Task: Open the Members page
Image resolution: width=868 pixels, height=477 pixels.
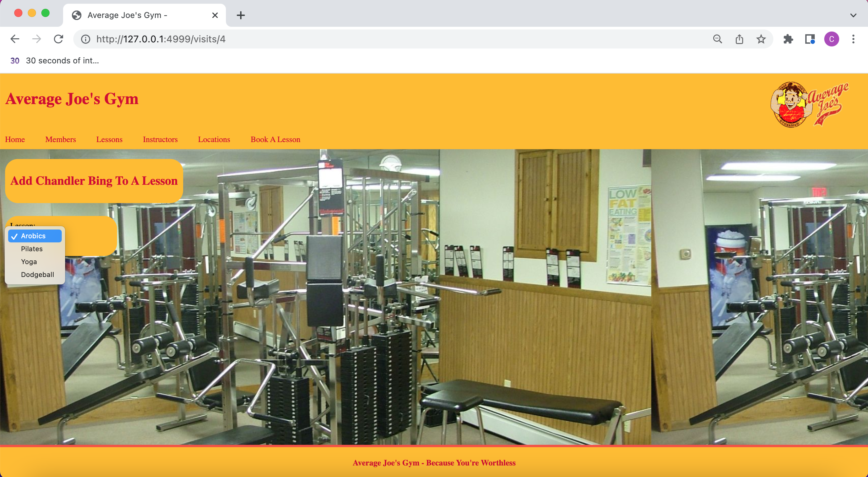Action: tap(61, 139)
